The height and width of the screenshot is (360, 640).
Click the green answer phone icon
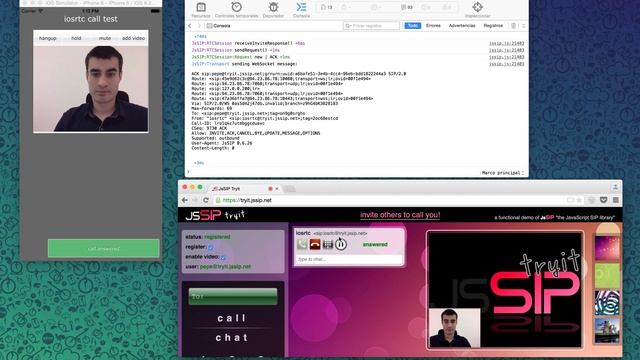pyautogui.click(x=302, y=244)
